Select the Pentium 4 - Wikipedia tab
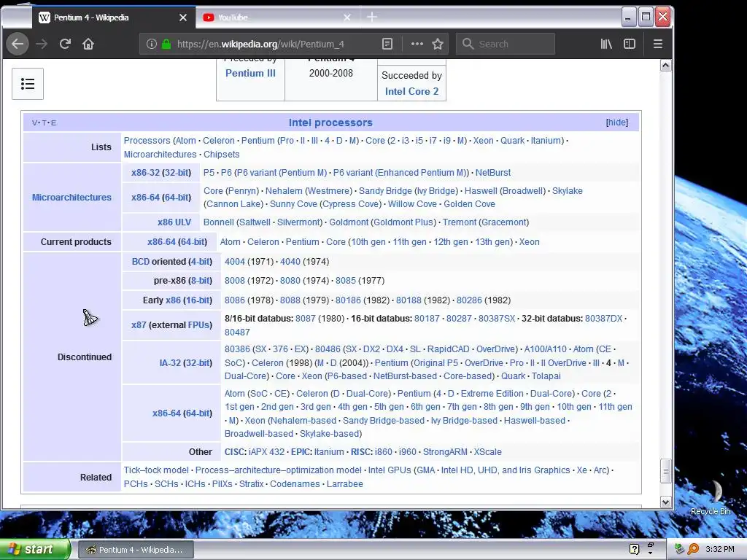 pos(113,17)
